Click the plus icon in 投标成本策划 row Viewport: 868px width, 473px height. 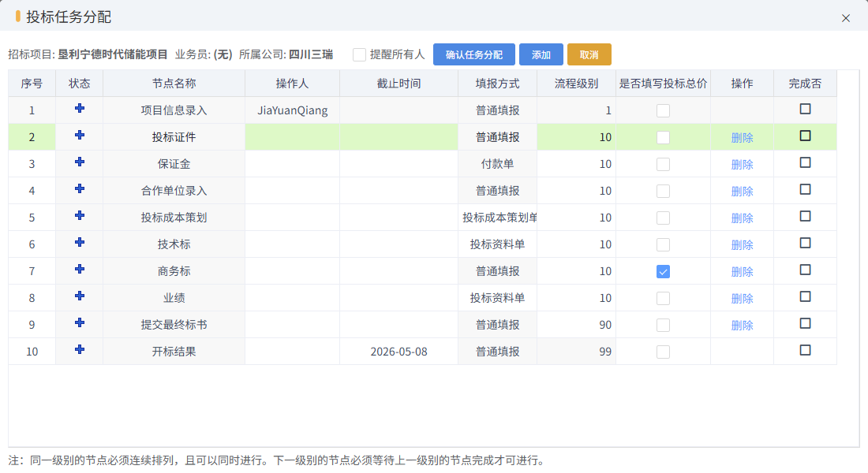(80, 216)
